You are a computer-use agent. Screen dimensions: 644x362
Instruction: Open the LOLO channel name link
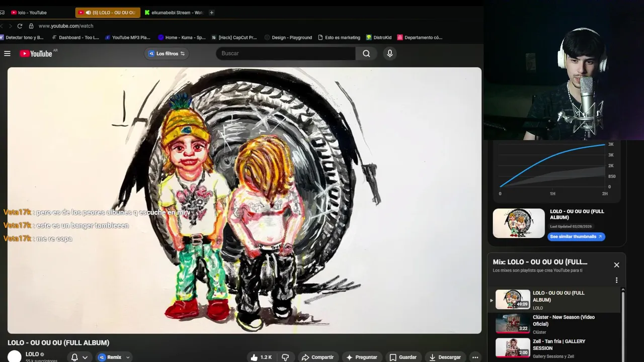[32, 354]
